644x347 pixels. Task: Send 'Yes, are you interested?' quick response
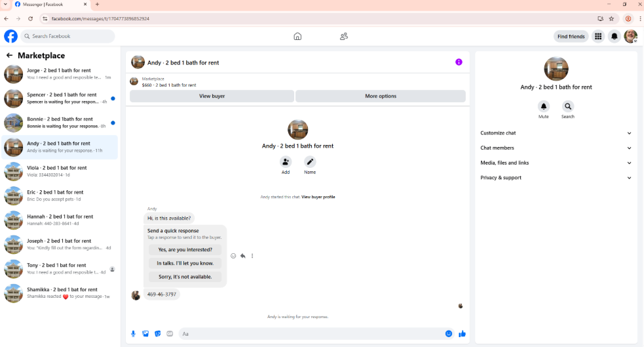tap(185, 249)
